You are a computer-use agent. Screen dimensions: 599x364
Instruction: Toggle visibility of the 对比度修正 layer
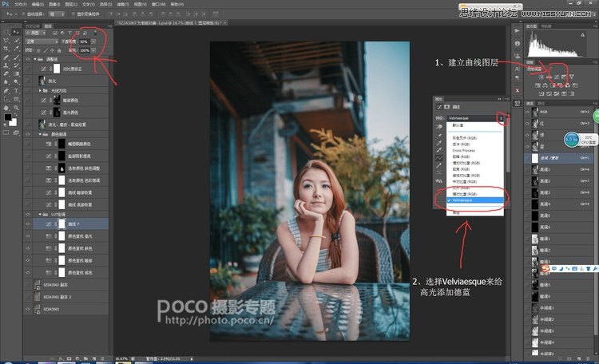pyautogui.click(x=27, y=69)
